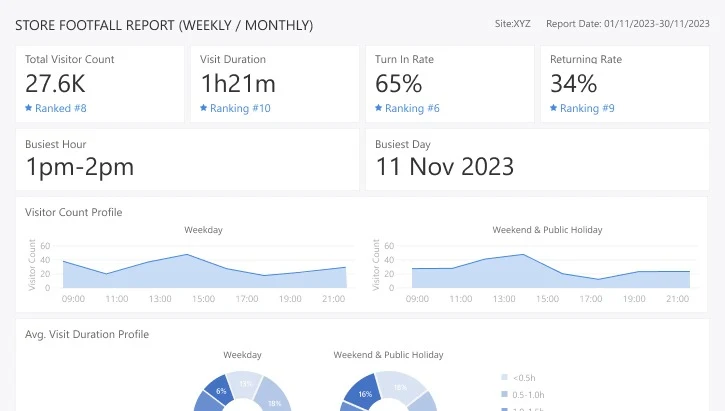Click the Store Footfall Report title
Viewport: 725px width, 411px height.
pyautogui.click(x=164, y=25)
